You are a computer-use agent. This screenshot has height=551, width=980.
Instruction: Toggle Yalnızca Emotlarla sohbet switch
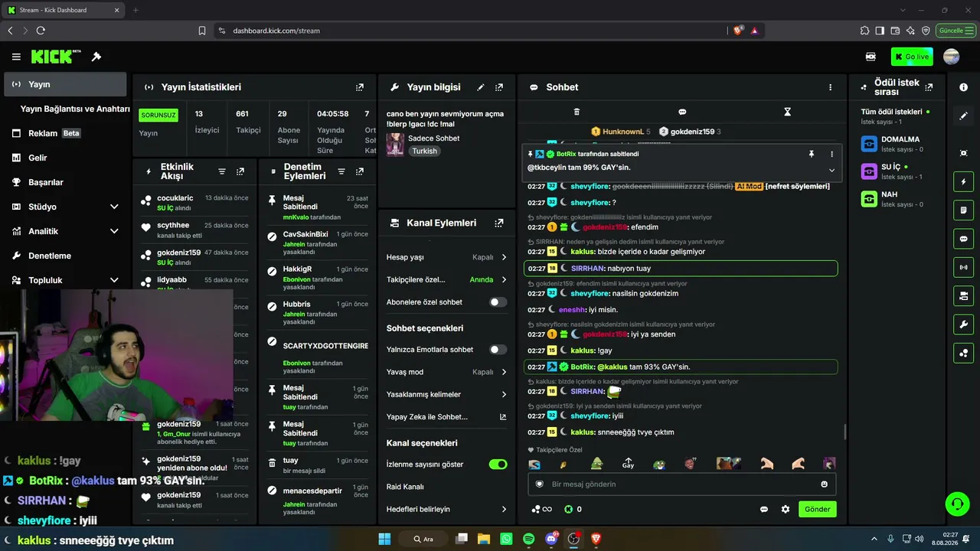[x=498, y=350]
